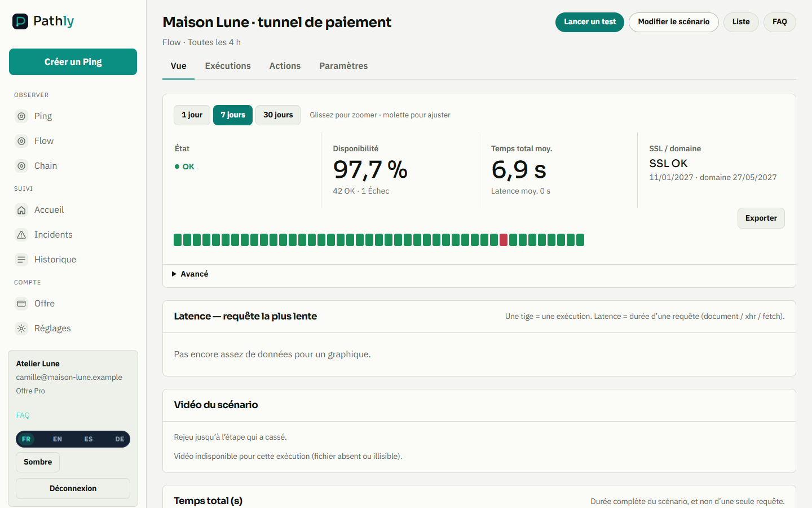Click the Ping label in sidebar
The width and height of the screenshot is (812, 508).
(x=43, y=116)
